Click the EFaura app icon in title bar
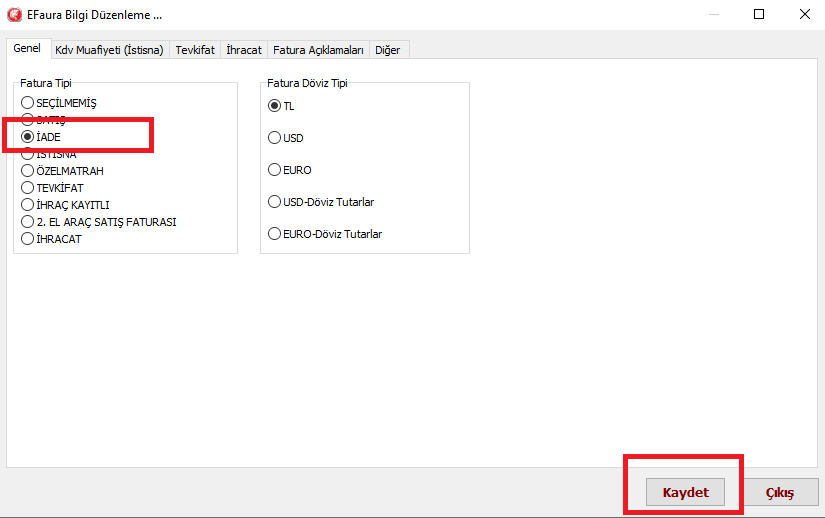Screen dimensions: 825x518 14,15
